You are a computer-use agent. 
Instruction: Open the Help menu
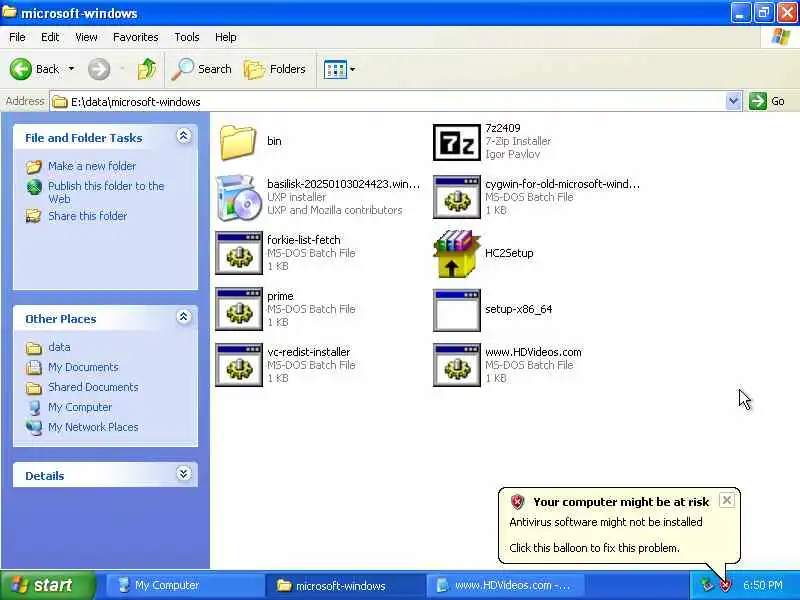click(x=225, y=37)
